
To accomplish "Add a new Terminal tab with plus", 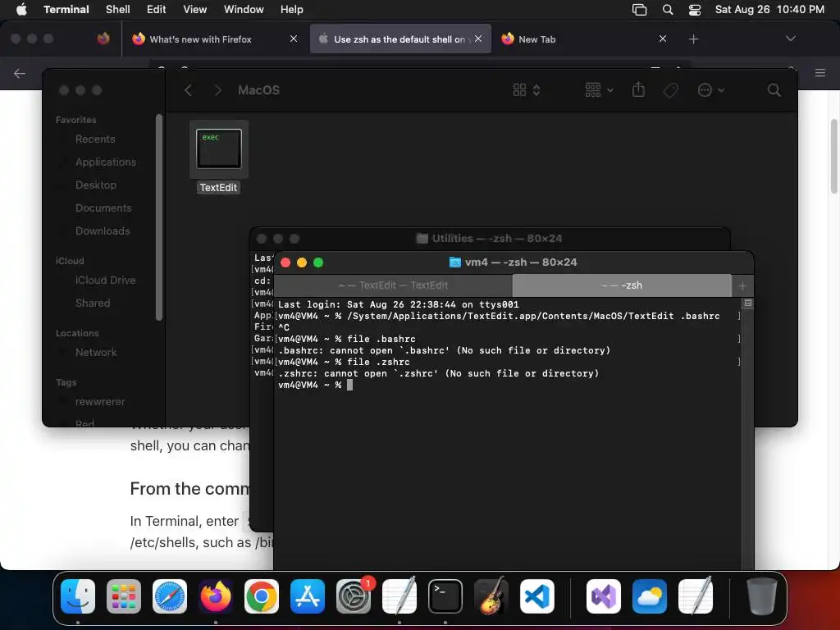I will (x=742, y=285).
